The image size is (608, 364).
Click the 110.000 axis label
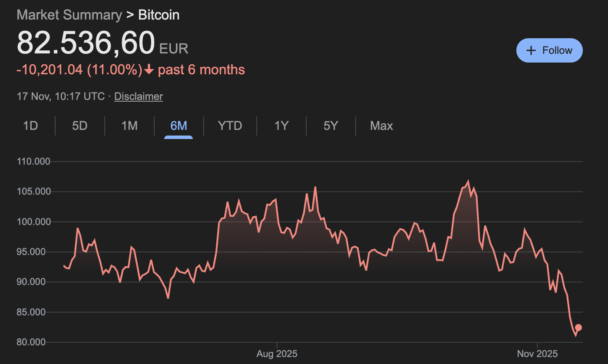[34, 162]
